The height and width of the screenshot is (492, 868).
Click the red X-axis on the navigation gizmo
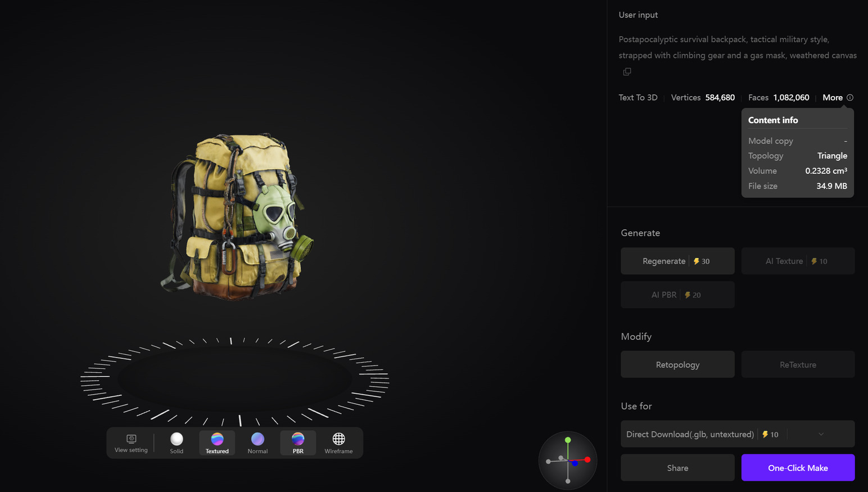tap(588, 460)
